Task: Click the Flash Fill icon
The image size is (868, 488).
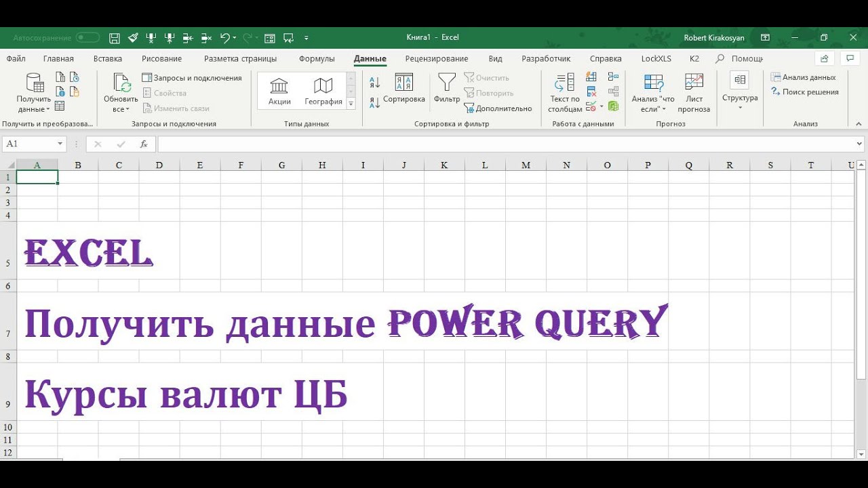Action: tap(591, 77)
